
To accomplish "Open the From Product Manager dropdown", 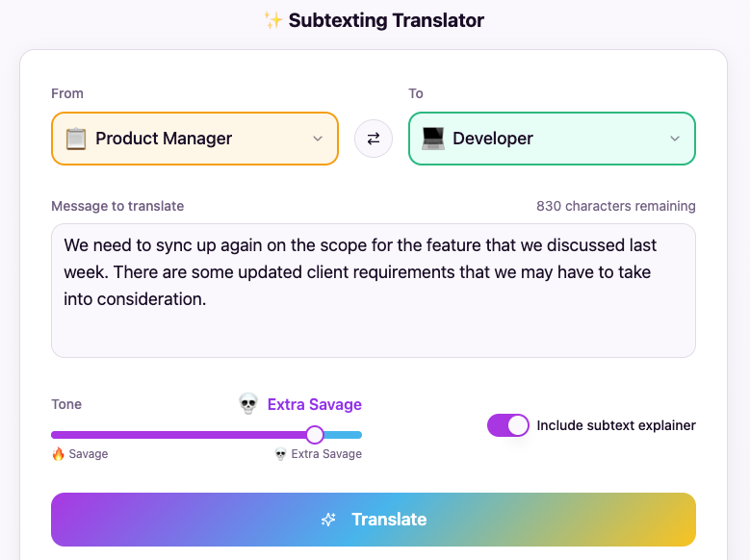I will click(x=194, y=139).
